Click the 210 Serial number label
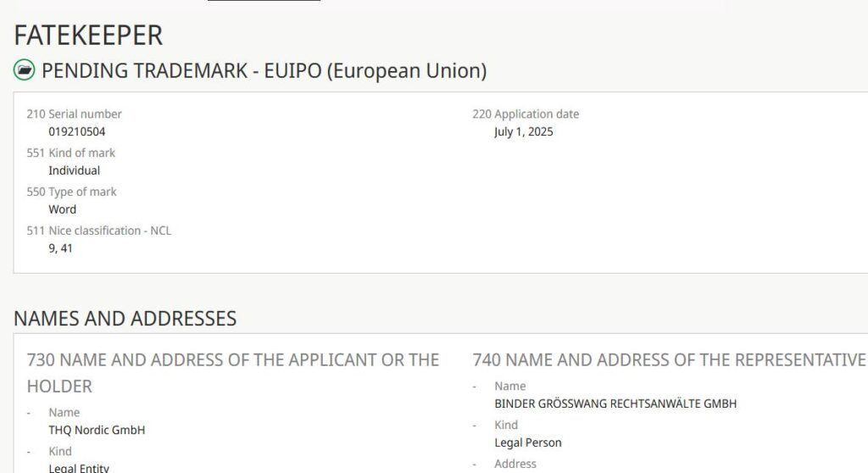Image resolution: width=868 pixels, height=473 pixels. click(x=75, y=114)
